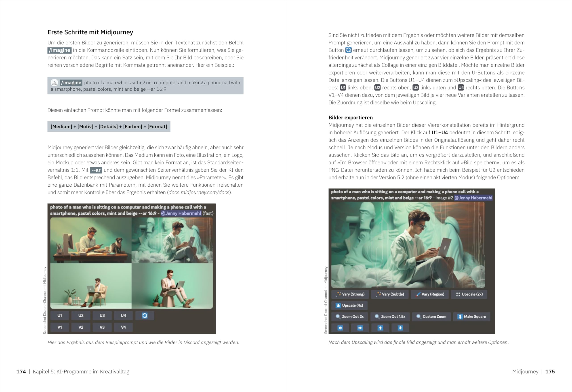The image size is (572, 392).
Task: Click the 'Image #2' label in the right screenshot header
Action: pyautogui.click(x=444, y=198)
